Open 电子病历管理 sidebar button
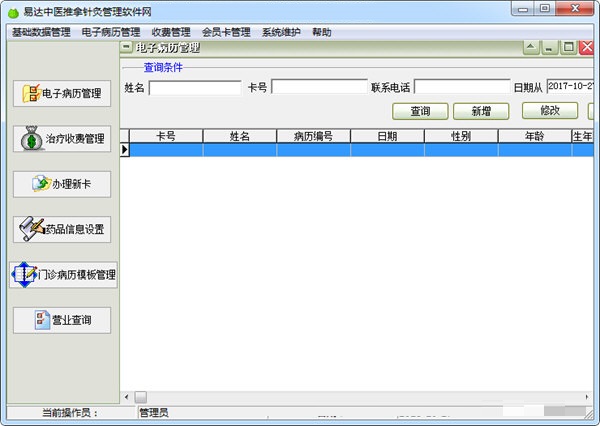This screenshot has width=600, height=426. coord(62,93)
